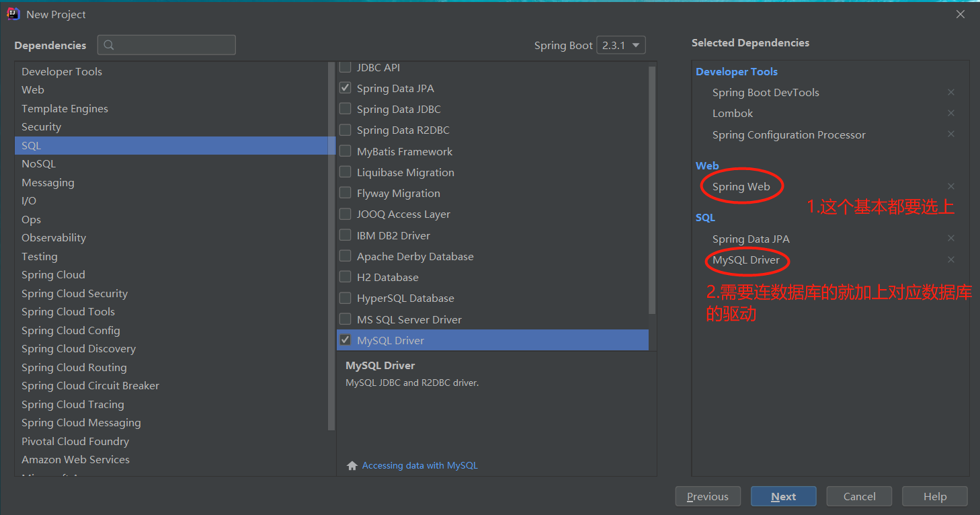
Task: Uncheck Spring Data JPA checkbox
Action: (x=345, y=88)
